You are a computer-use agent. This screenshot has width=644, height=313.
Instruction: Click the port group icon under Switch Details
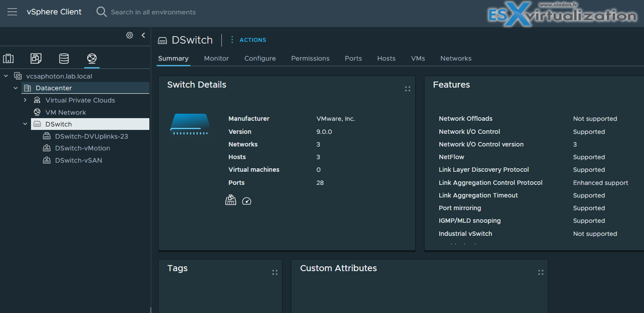pyautogui.click(x=231, y=200)
